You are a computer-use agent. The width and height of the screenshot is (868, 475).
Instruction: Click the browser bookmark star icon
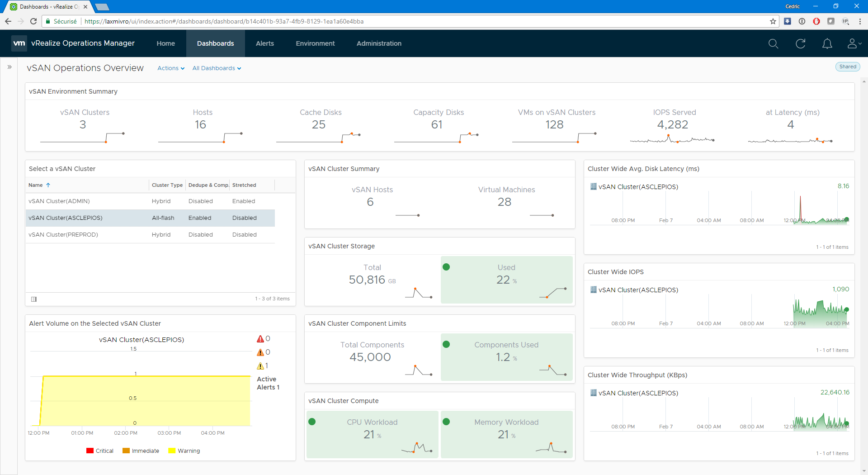773,21
